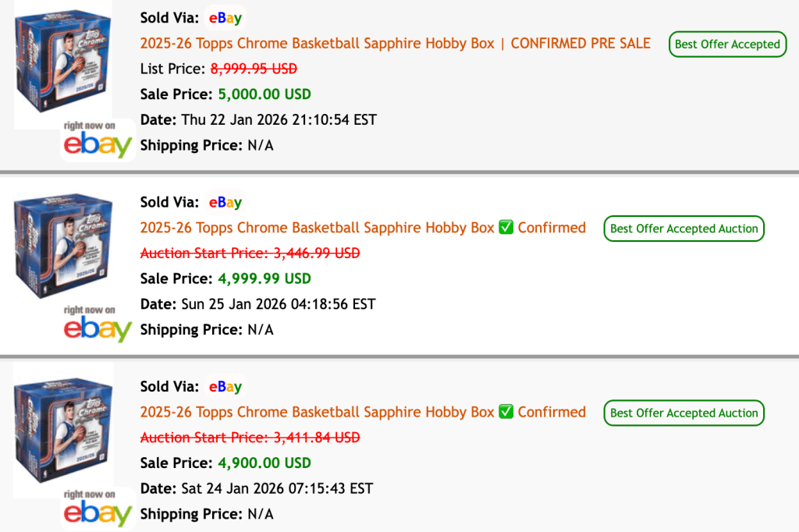Click 'Best Offer Accepted Auction' badge in third listing
Image resolution: width=799 pixels, height=532 pixels.
tap(684, 413)
